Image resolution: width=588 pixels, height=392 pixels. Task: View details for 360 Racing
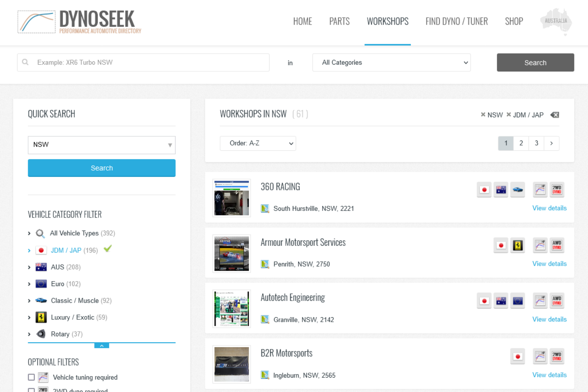tap(549, 208)
